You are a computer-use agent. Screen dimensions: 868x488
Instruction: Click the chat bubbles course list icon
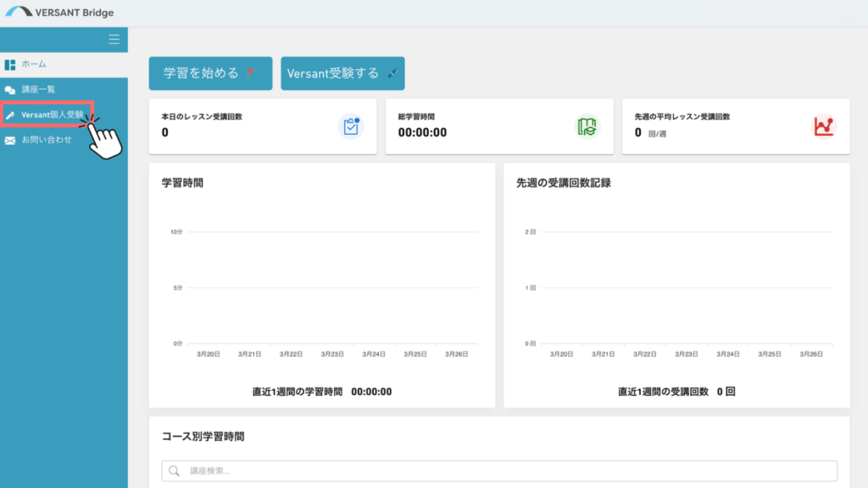pos(10,89)
